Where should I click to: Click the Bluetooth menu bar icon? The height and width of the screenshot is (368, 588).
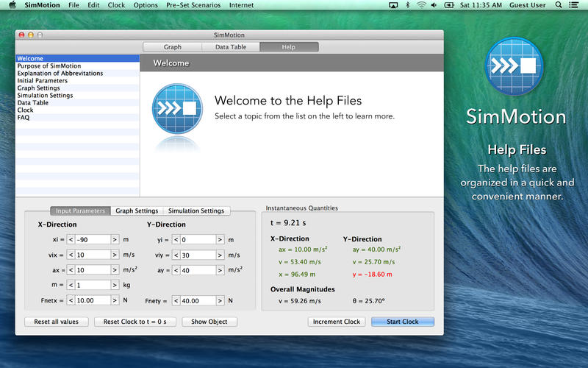pos(408,5)
